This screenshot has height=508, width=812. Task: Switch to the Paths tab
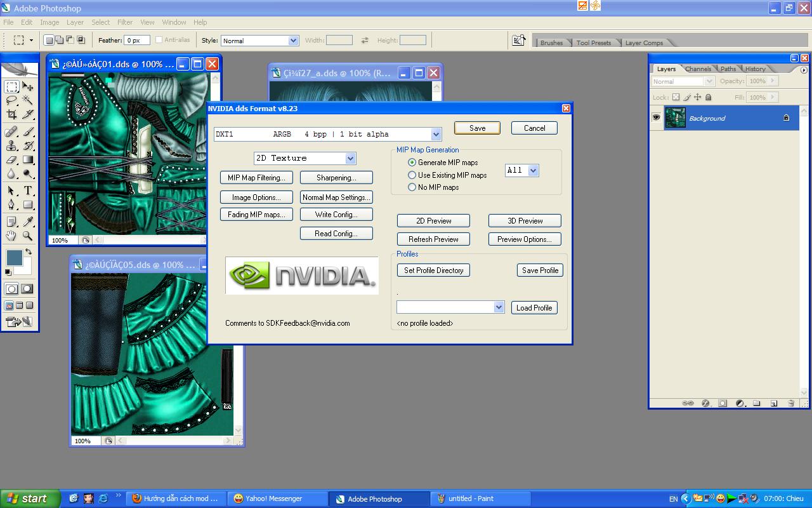(x=728, y=69)
